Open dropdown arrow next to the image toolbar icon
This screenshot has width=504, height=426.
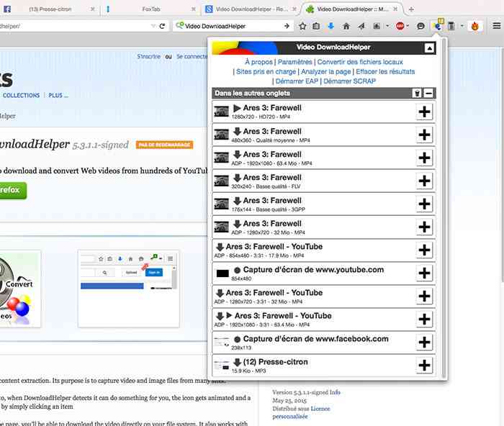tap(387, 26)
